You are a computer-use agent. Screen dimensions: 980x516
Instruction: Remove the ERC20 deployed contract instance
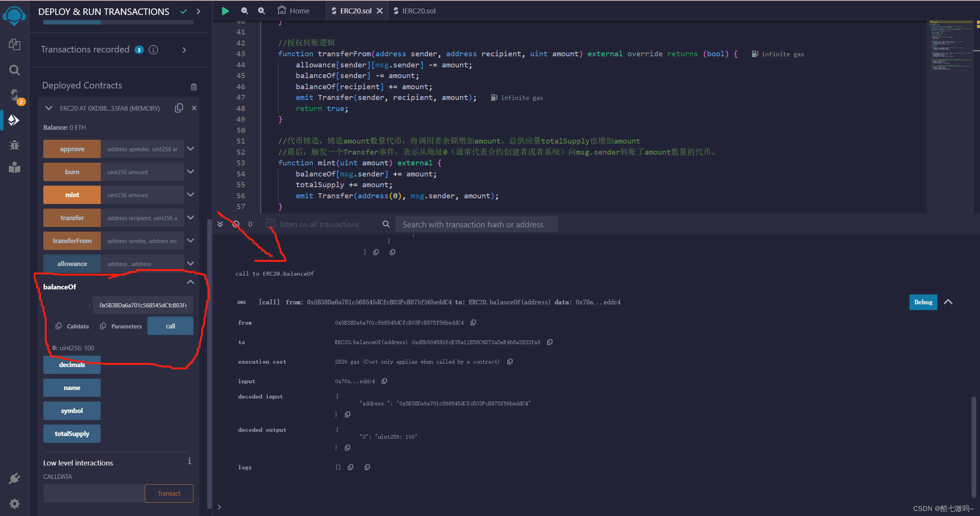194,108
